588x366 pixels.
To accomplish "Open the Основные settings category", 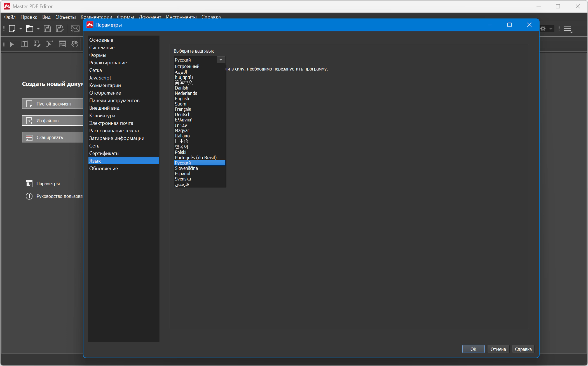I will [101, 40].
